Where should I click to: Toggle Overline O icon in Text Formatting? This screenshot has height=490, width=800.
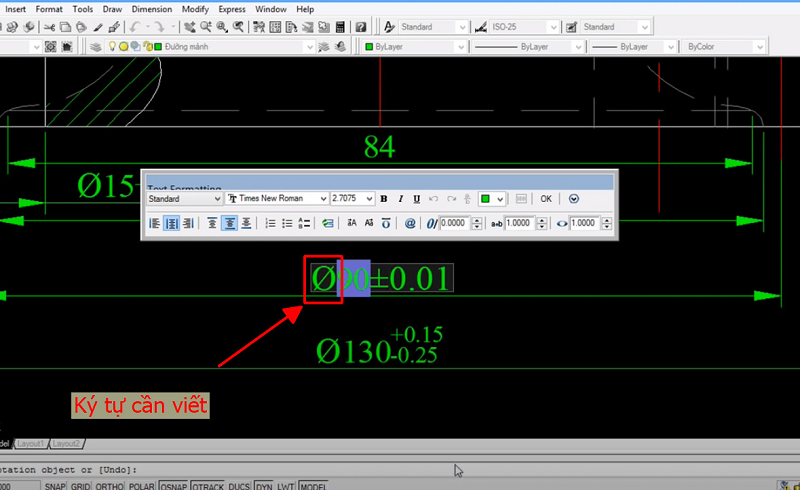click(x=386, y=223)
